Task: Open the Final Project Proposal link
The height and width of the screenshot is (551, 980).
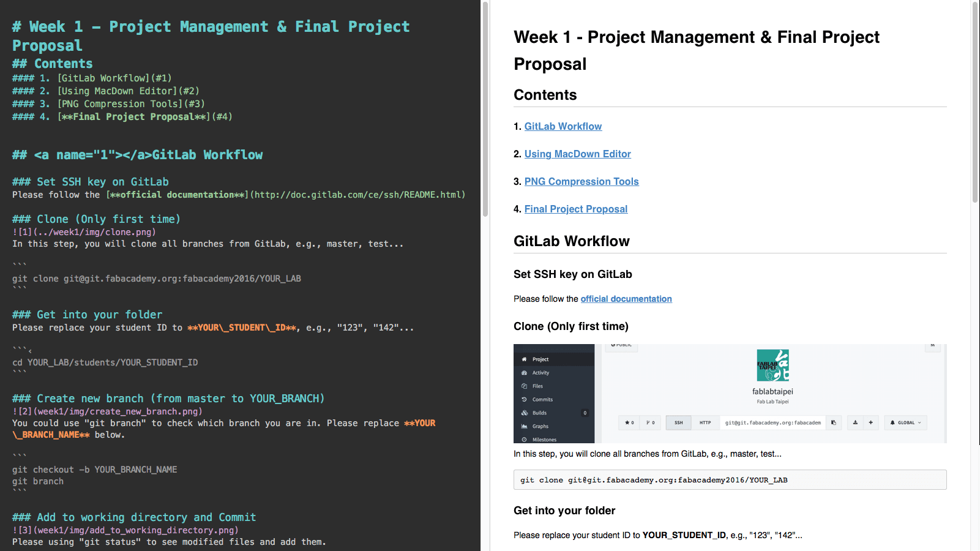Action: [x=575, y=209]
